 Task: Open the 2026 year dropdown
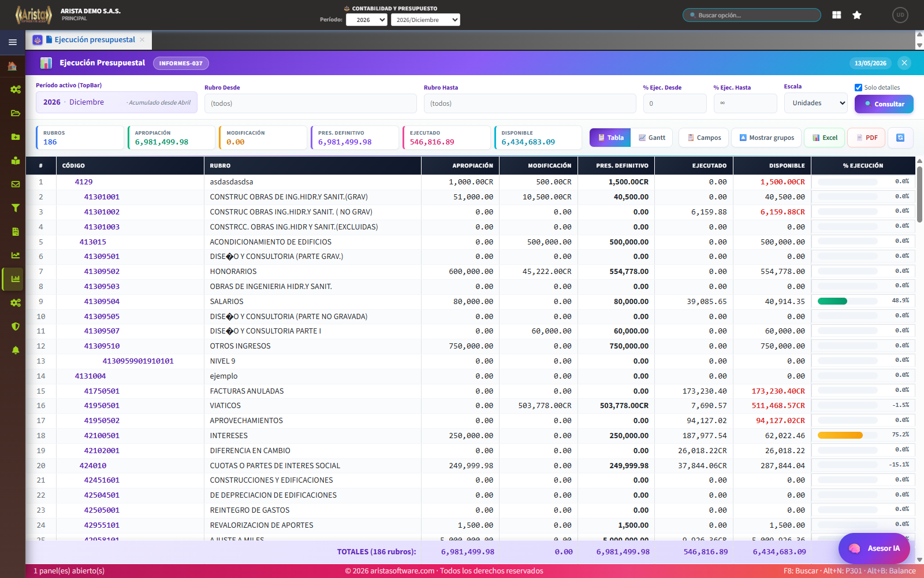(367, 20)
